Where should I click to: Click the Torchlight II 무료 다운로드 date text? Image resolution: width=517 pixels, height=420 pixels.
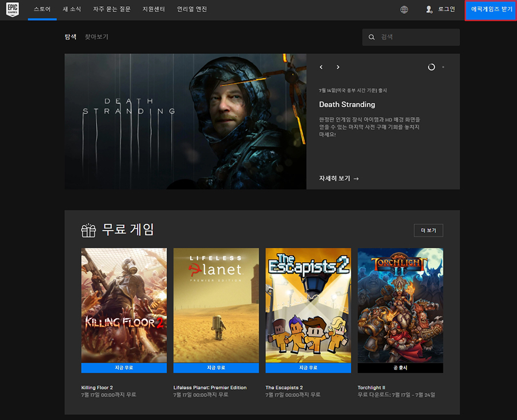click(396, 395)
